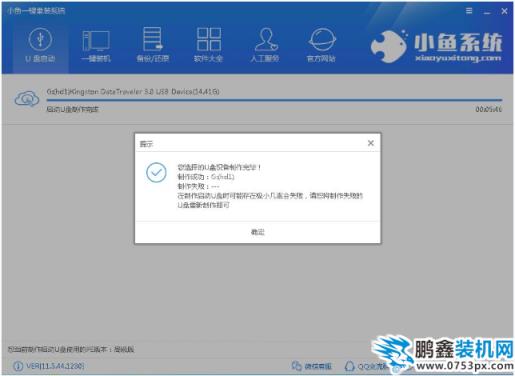Close the 提示 dialog with X
The width and height of the screenshot is (515, 376).
371,143
